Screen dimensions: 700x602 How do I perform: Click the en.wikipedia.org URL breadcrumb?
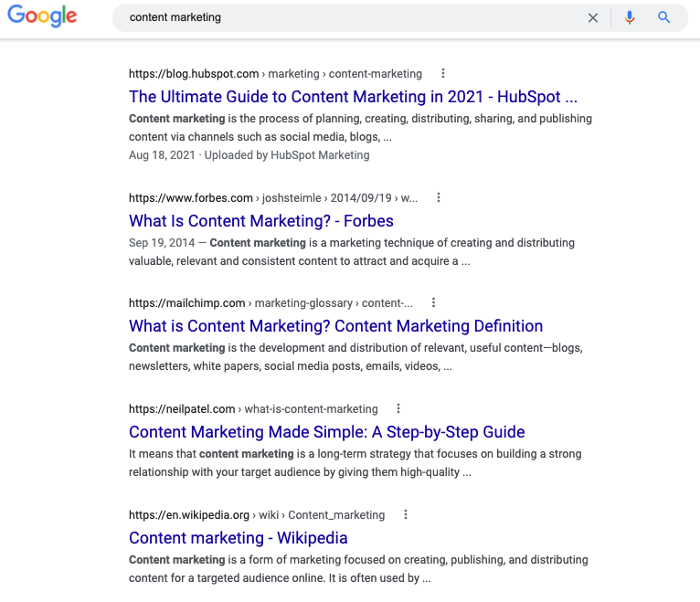[x=257, y=514]
